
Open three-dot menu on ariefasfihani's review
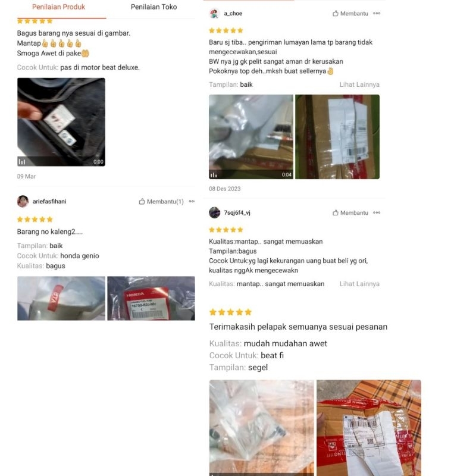[192, 201]
